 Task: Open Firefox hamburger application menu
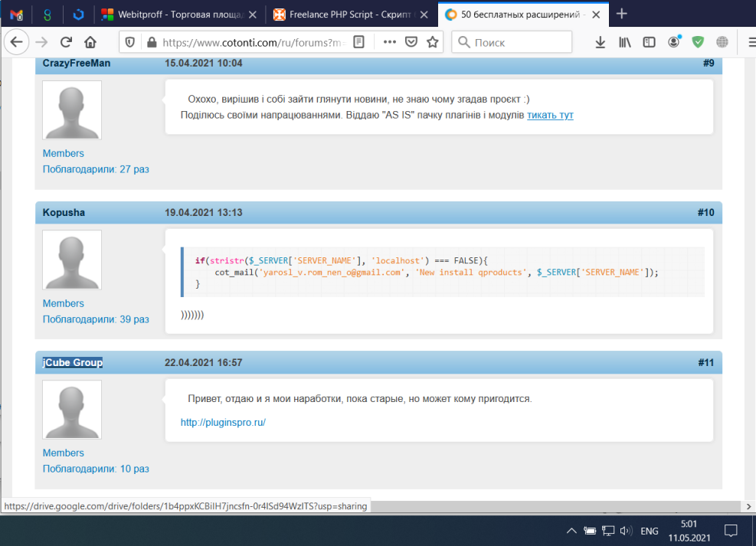coord(746,42)
